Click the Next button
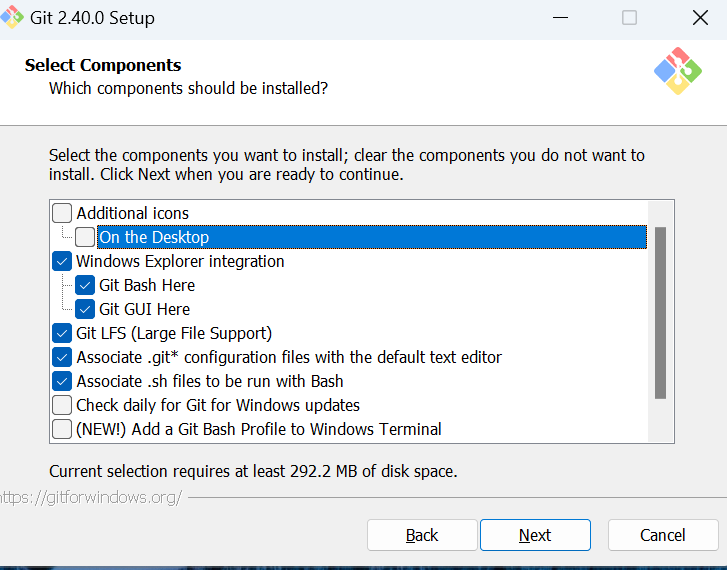This screenshot has width=727, height=570. [535, 535]
